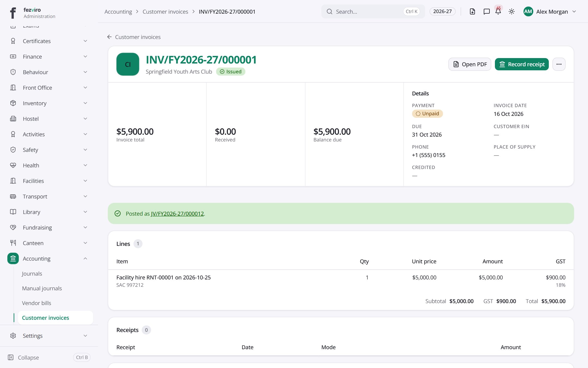Open journal link JV/FY2026-27/000012
The image size is (588, 368).
(x=177, y=214)
